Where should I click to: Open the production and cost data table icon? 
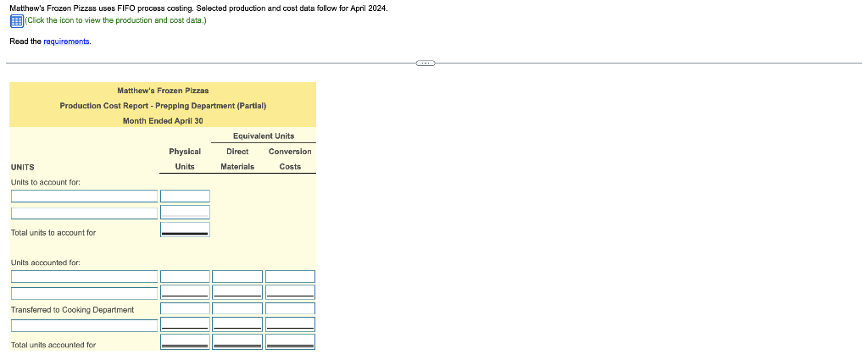(x=17, y=21)
